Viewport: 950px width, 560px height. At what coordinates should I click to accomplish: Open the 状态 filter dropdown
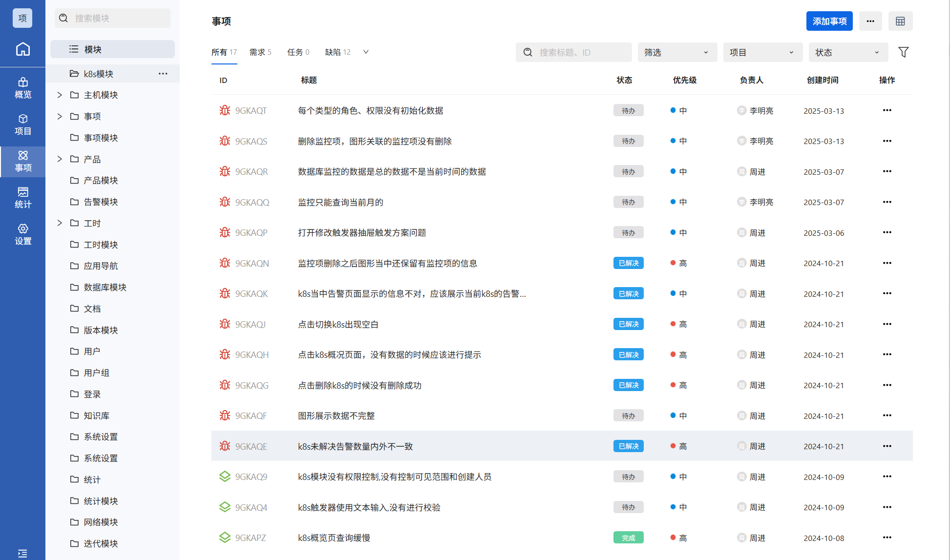coord(847,52)
